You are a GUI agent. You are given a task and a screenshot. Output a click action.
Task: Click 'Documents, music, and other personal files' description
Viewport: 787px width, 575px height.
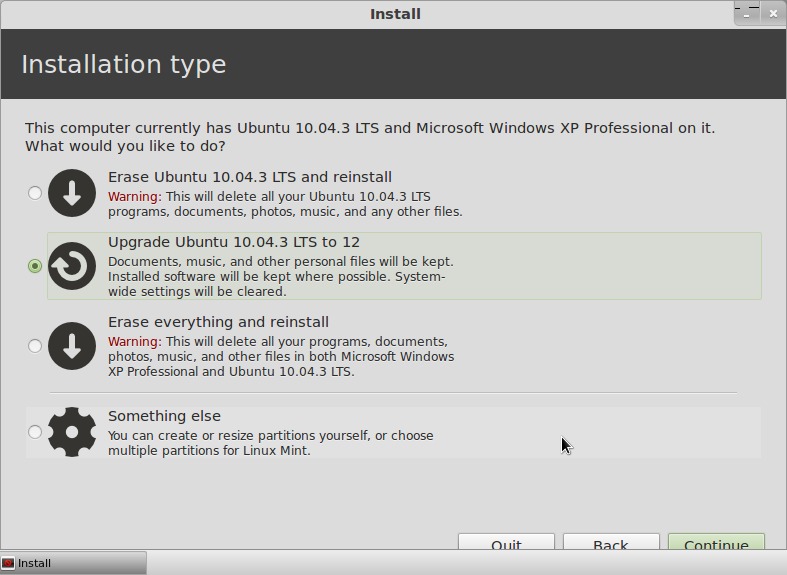[x=281, y=276]
